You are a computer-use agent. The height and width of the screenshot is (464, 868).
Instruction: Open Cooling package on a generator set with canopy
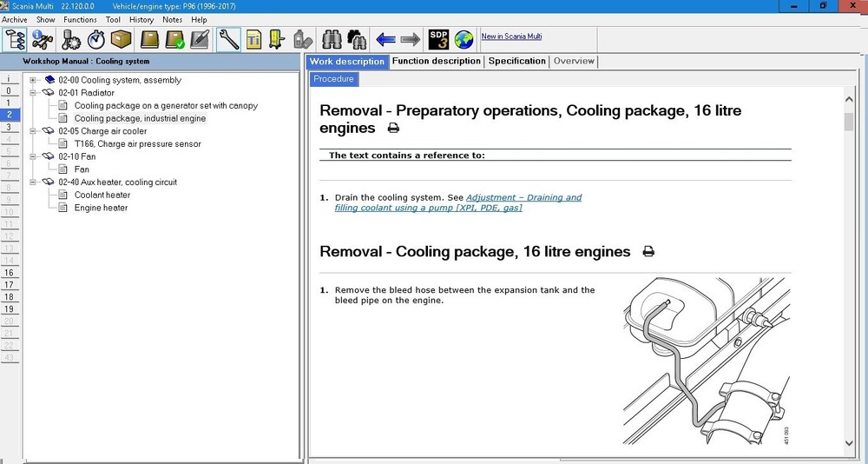click(166, 105)
